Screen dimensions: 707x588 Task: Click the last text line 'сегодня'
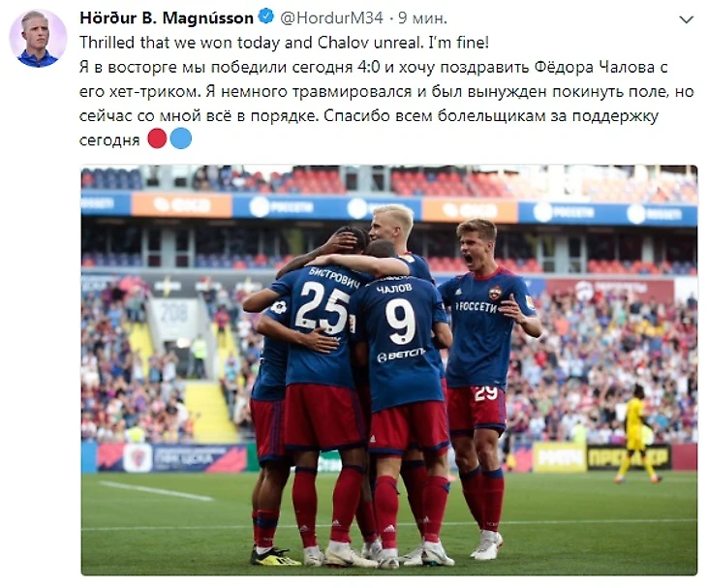(109, 140)
